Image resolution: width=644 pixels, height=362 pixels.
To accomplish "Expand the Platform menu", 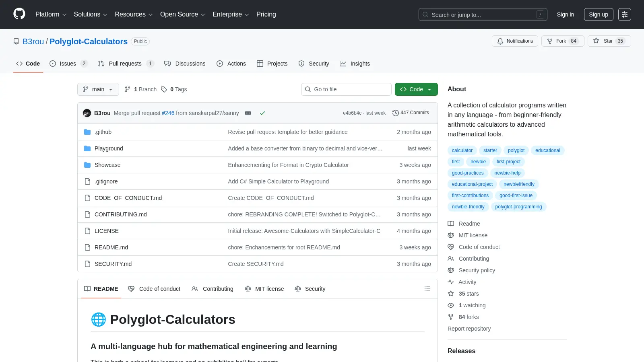I will 51,14.
